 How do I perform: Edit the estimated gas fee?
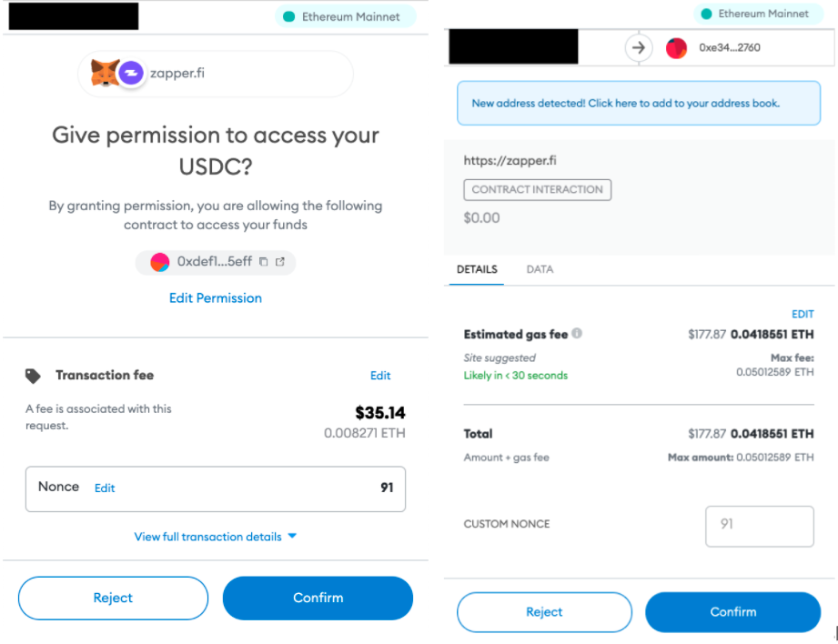[x=803, y=314]
